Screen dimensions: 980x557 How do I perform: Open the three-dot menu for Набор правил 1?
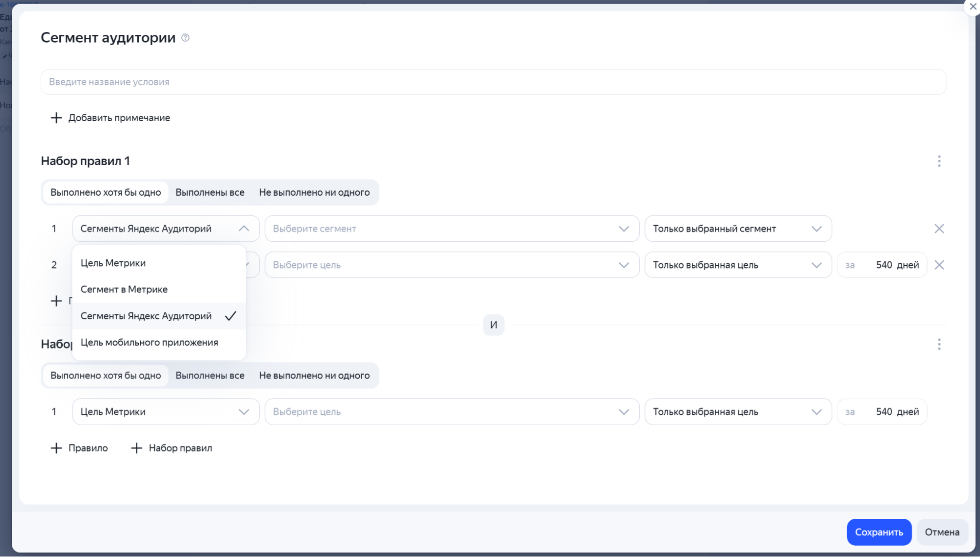pos(939,161)
